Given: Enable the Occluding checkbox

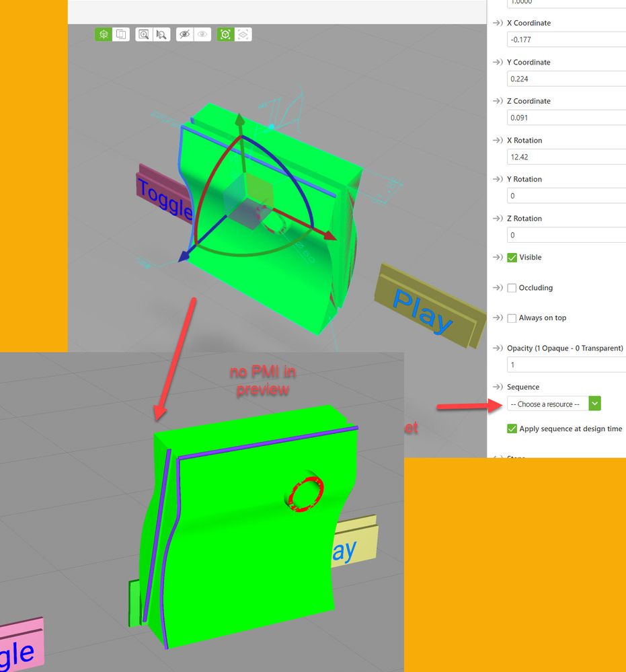Looking at the screenshot, I should [512, 288].
